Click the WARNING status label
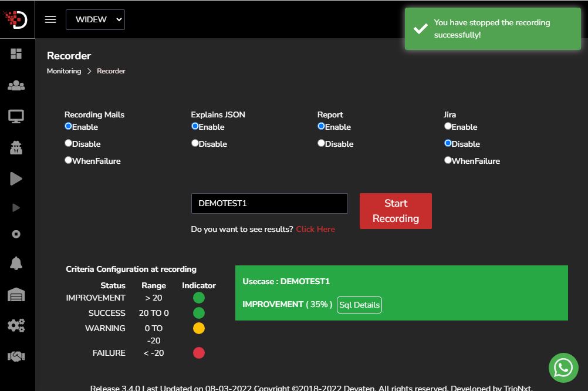Image resolution: width=588 pixels, height=391 pixels. tap(105, 328)
